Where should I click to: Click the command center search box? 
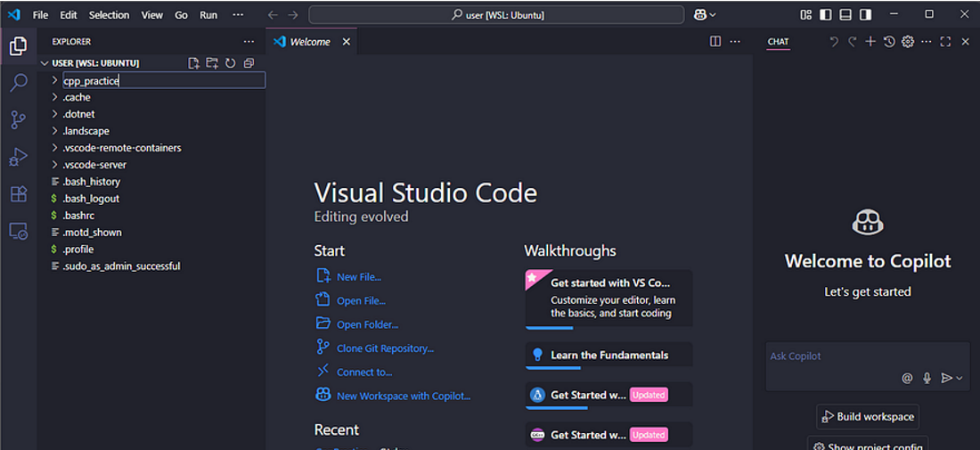(496, 14)
